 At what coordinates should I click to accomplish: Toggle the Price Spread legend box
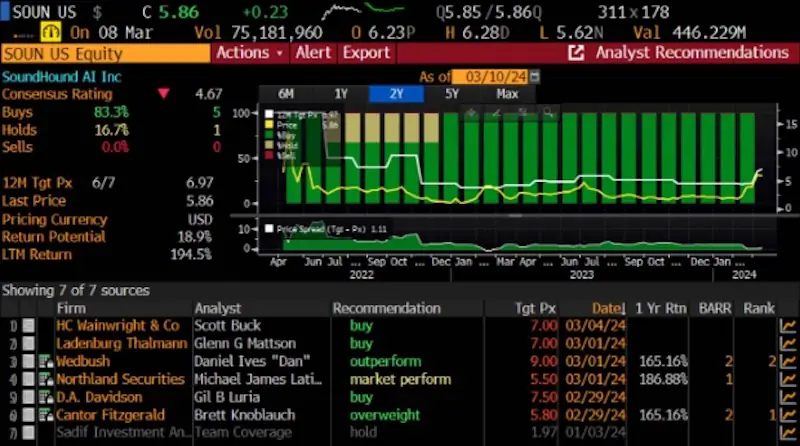click(x=268, y=229)
